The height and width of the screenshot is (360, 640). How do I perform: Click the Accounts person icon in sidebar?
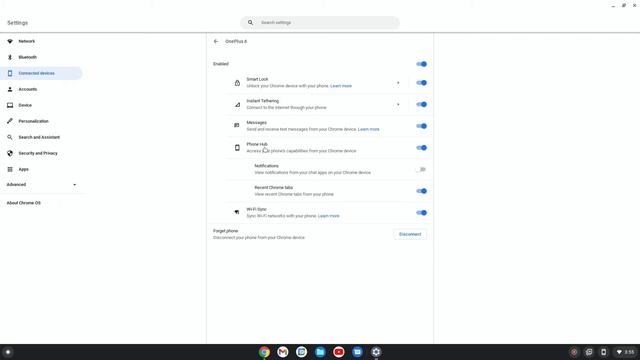[x=10, y=89]
